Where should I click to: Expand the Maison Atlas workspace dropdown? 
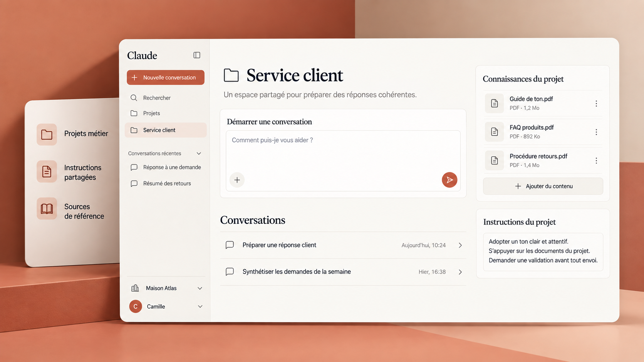pos(200,288)
